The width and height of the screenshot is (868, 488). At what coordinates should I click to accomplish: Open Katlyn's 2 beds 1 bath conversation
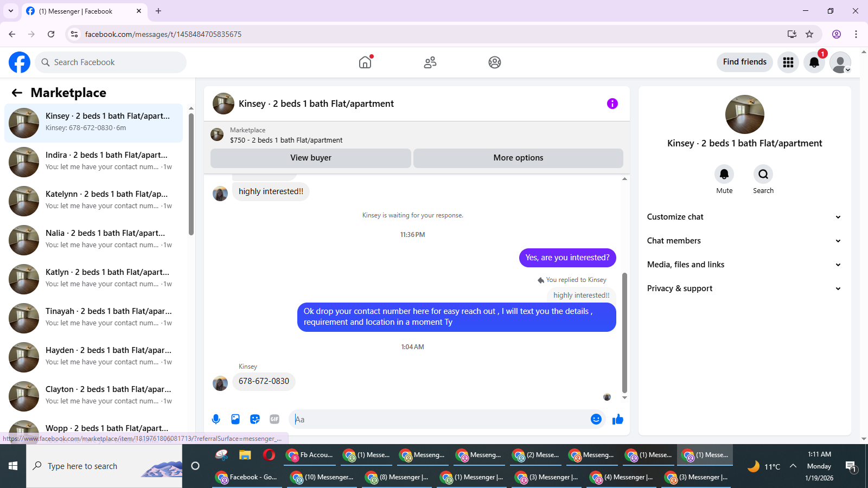(x=93, y=279)
